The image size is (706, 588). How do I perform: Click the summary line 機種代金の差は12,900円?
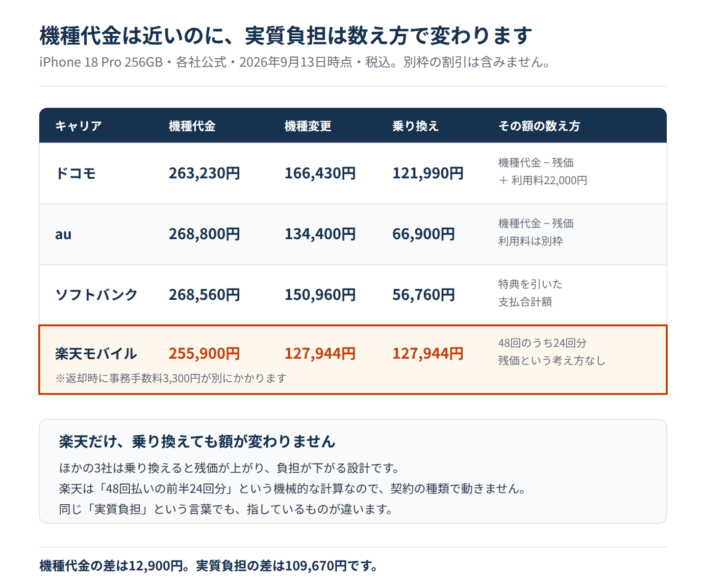pyautogui.click(x=209, y=566)
